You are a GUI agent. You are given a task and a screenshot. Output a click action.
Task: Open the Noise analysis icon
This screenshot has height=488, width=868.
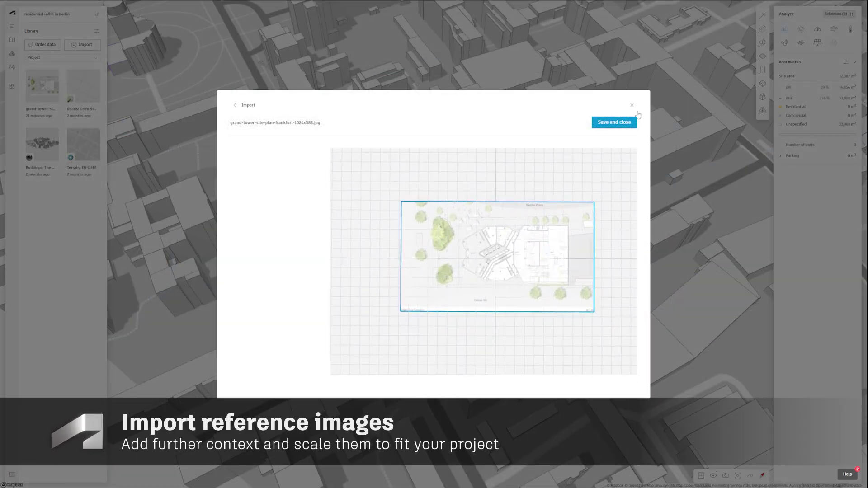tap(801, 42)
